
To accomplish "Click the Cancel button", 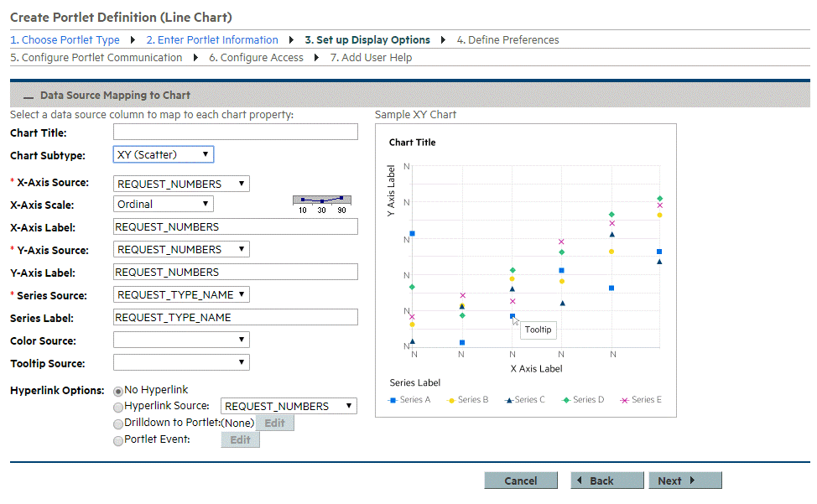I will (521, 480).
